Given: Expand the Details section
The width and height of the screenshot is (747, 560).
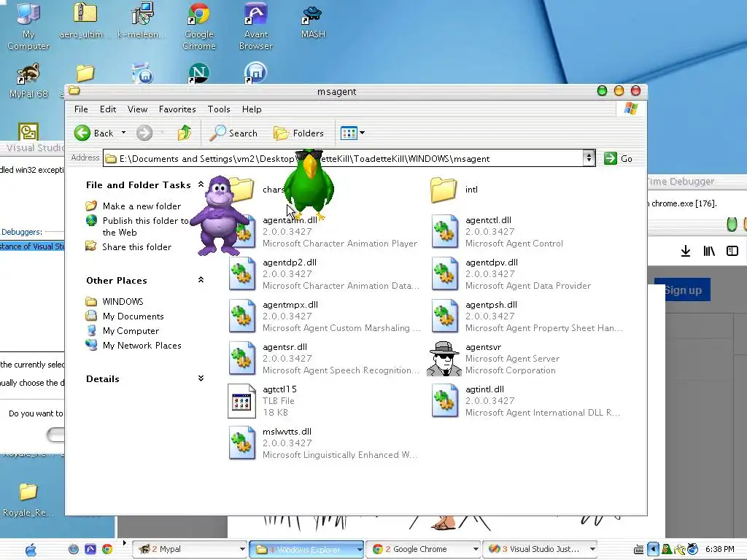Looking at the screenshot, I should pyautogui.click(x=201, y=378).
